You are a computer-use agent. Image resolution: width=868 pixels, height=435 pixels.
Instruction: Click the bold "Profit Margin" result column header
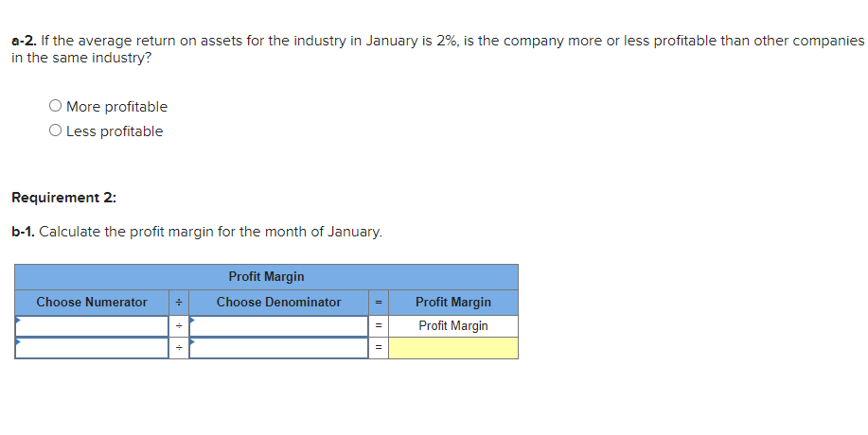pyautogui.click(x=453, y=303)
